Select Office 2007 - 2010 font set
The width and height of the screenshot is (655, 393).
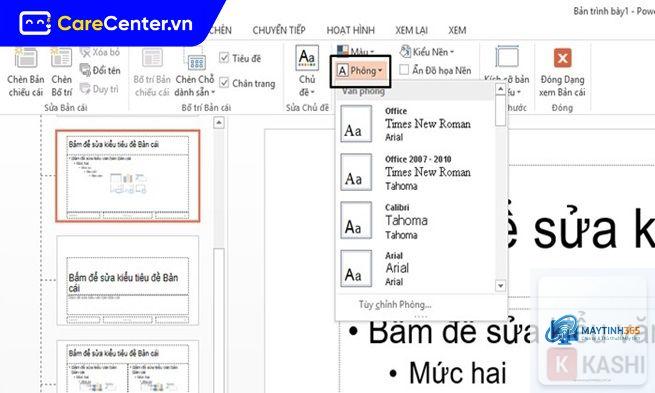(x=416, y=172)
